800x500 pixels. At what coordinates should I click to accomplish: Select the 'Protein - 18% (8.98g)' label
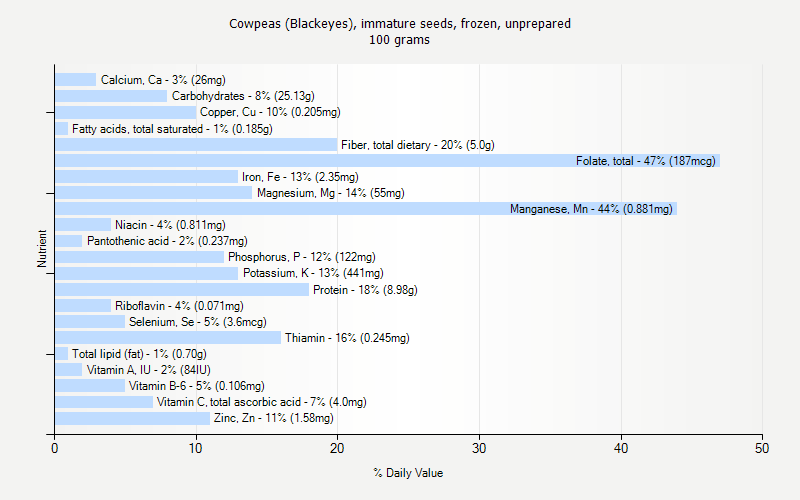coord(365,290)
